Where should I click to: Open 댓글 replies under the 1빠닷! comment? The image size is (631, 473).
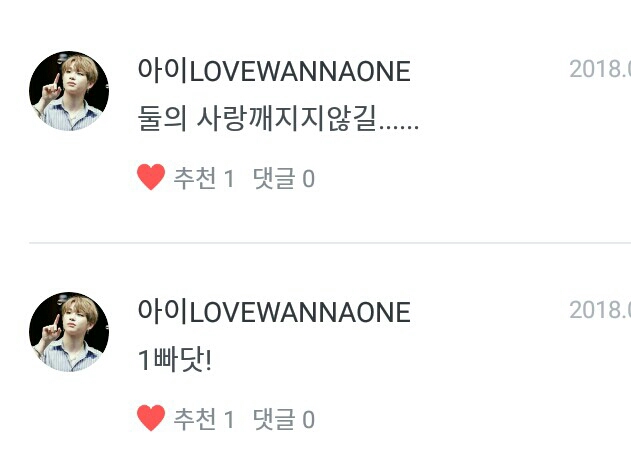[x=274, y=419]
